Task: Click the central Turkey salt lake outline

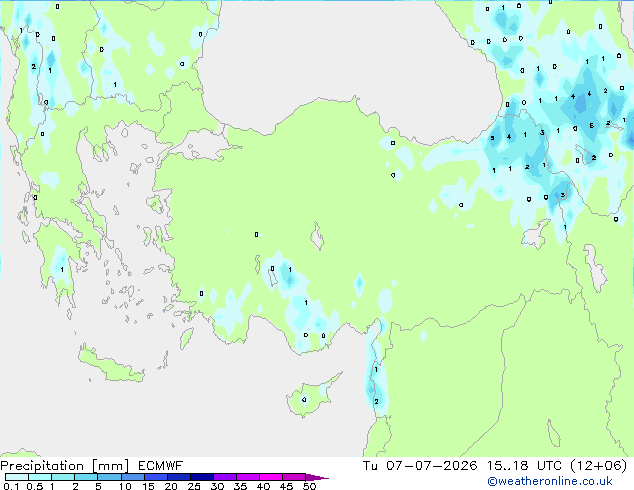Action: pos(317,236)
